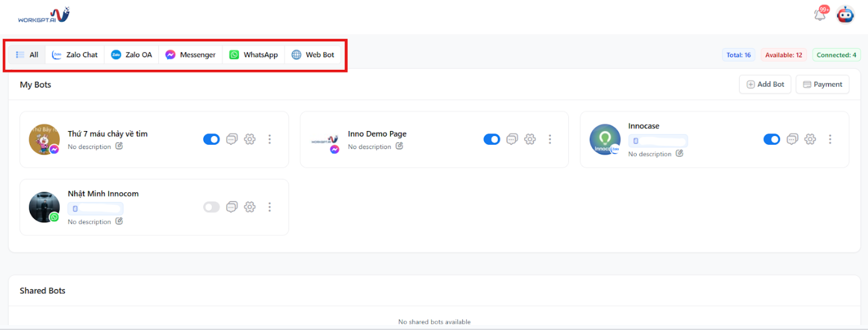This screenshot has height=330, width=868.
Task: Disable the Thứ 7 máu chảy về tim bot toggle
Action: (211, 139)
